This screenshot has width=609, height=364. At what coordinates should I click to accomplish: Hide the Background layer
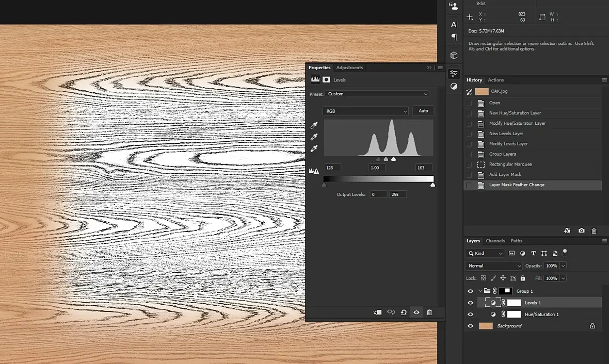[x=470, y=326]
